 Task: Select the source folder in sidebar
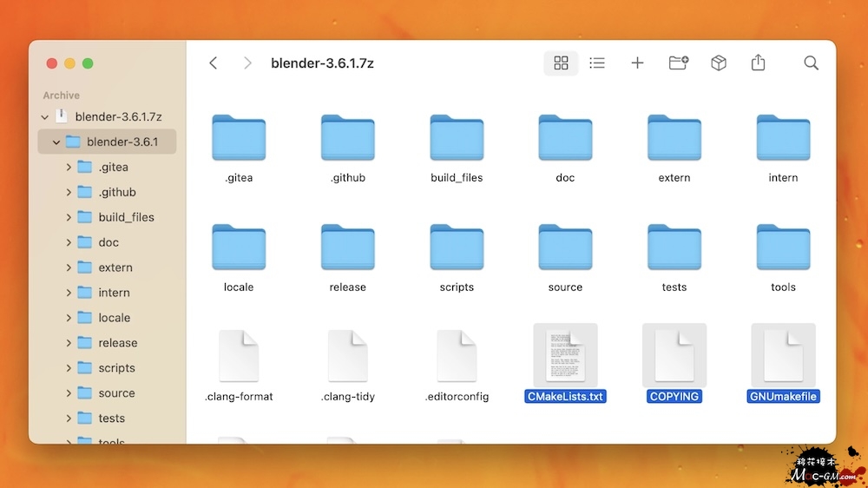tap(116, 393)
